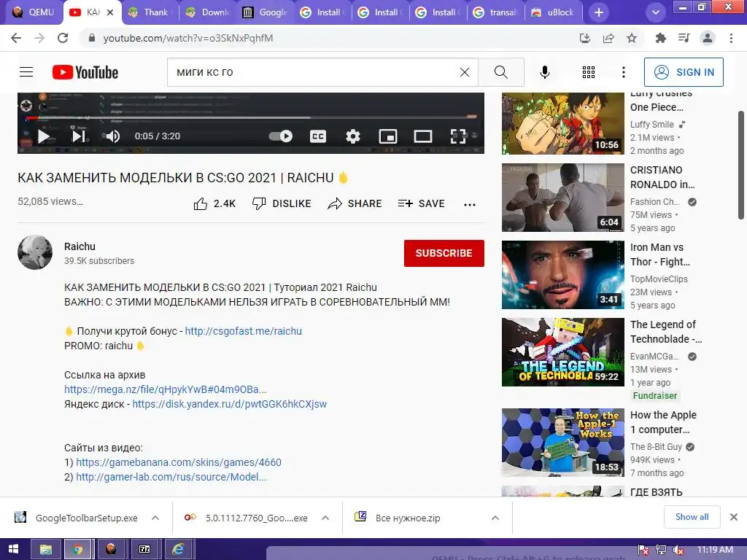This screenshot has width=747, height=560.
Task: Enable miniplayer mode
Action: 388,136
